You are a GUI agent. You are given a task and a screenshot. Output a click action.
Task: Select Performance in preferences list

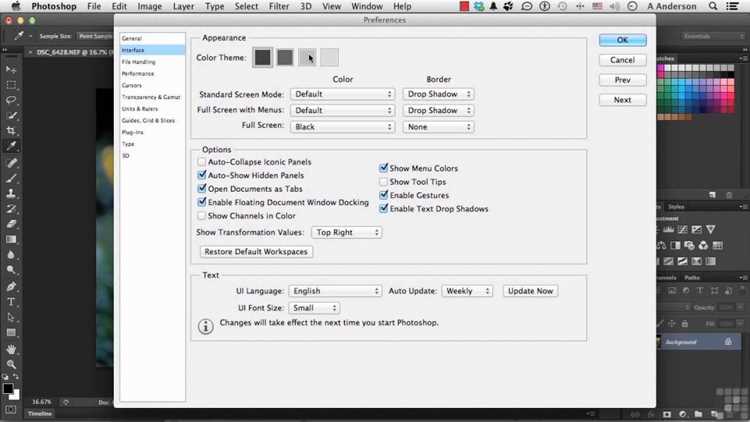pyautogui.click(x=138, y=74)
